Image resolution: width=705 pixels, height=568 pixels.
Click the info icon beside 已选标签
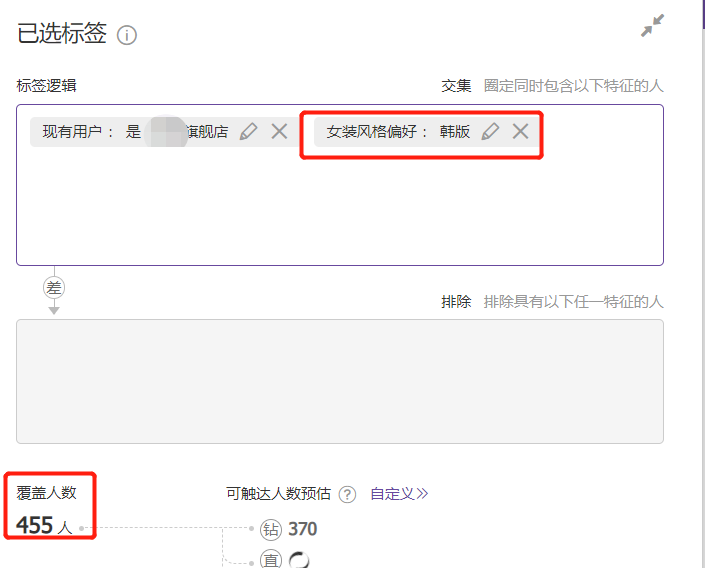127,35
